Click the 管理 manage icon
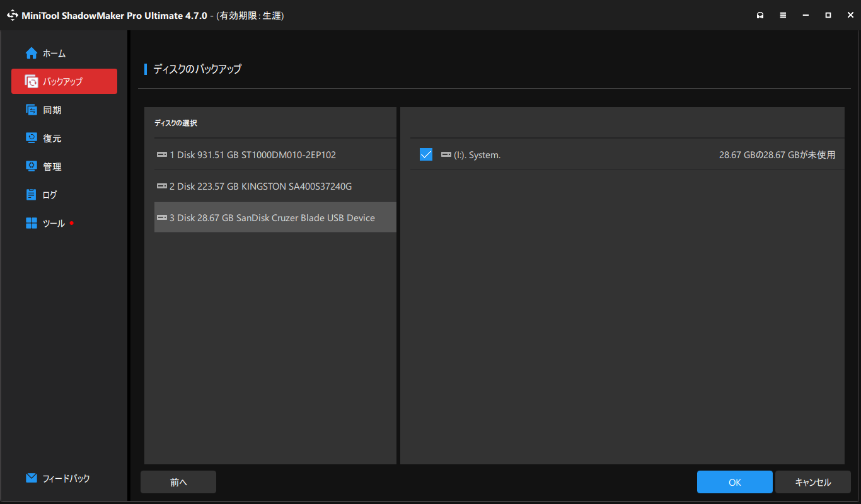 coord(32,166)
